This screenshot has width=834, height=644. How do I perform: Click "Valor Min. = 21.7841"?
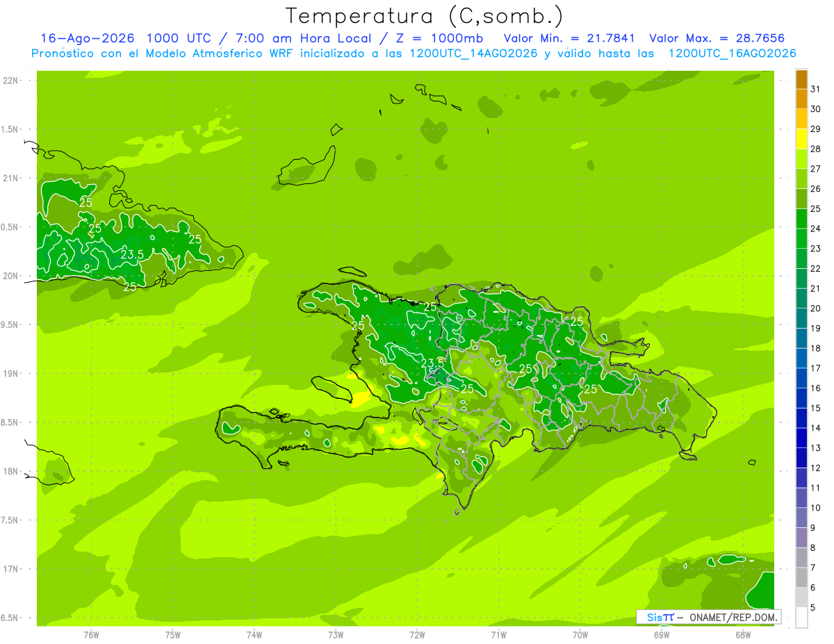(x=570, y=38)
